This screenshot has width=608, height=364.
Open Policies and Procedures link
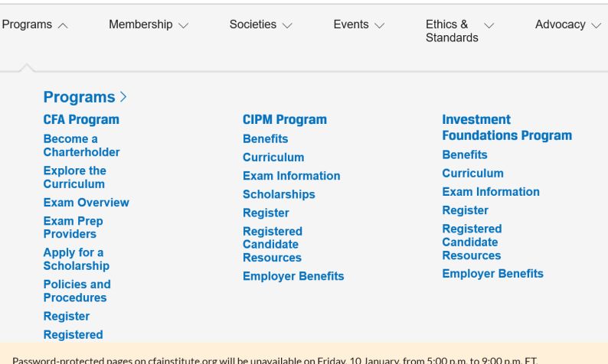tap(77, 291)
